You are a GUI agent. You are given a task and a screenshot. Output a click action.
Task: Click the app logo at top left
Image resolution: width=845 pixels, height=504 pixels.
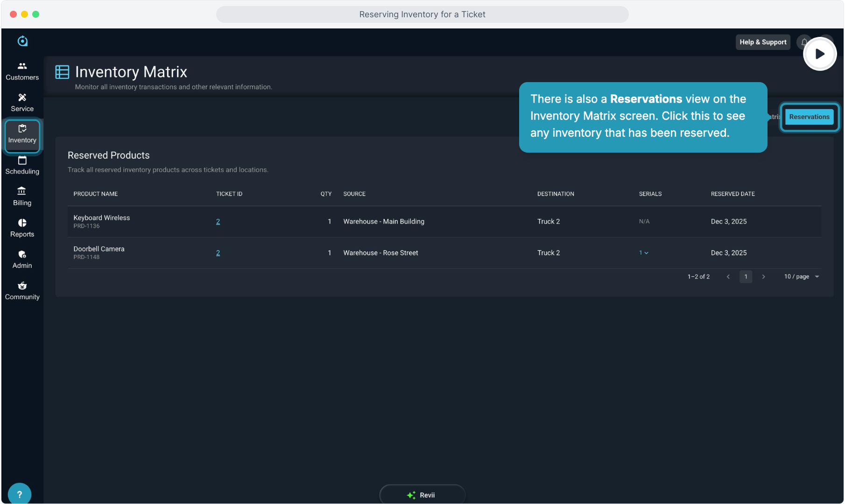[x=22, y=41]
